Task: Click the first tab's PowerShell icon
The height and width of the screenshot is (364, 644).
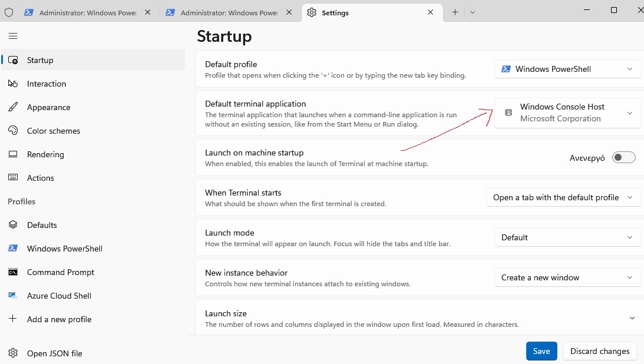Action: coord(29,12)
